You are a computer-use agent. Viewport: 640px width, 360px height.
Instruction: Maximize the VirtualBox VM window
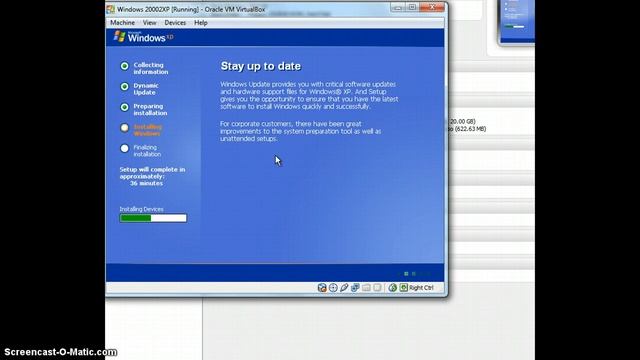pos(412,7)
